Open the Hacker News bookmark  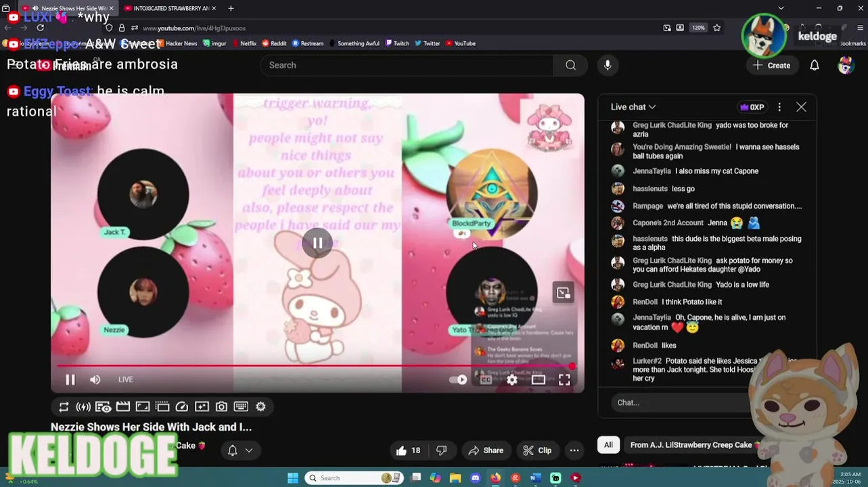(177, 43)
